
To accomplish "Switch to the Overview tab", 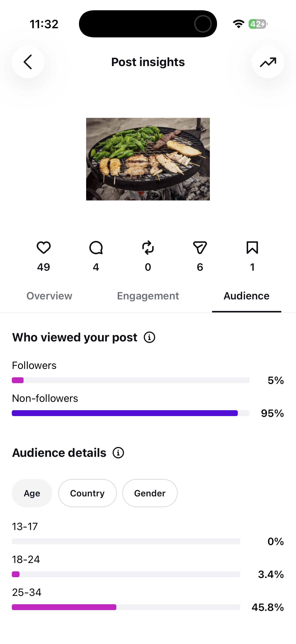I will (x=49, y=296).
